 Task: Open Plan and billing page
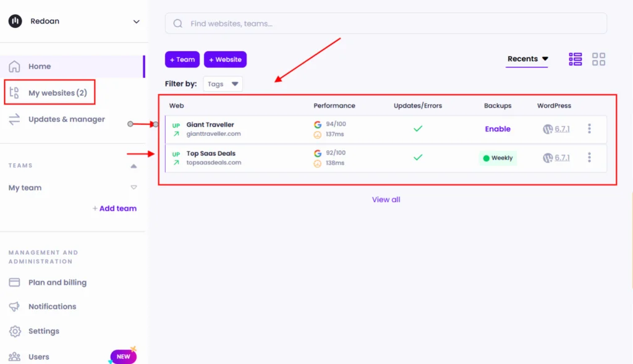(57, 282)
